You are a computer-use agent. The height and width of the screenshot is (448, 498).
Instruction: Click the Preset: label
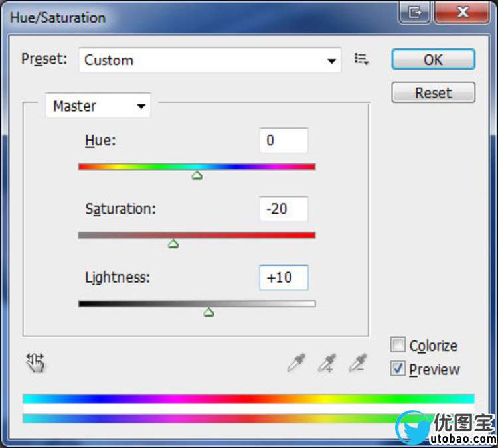tap(44, 59)
